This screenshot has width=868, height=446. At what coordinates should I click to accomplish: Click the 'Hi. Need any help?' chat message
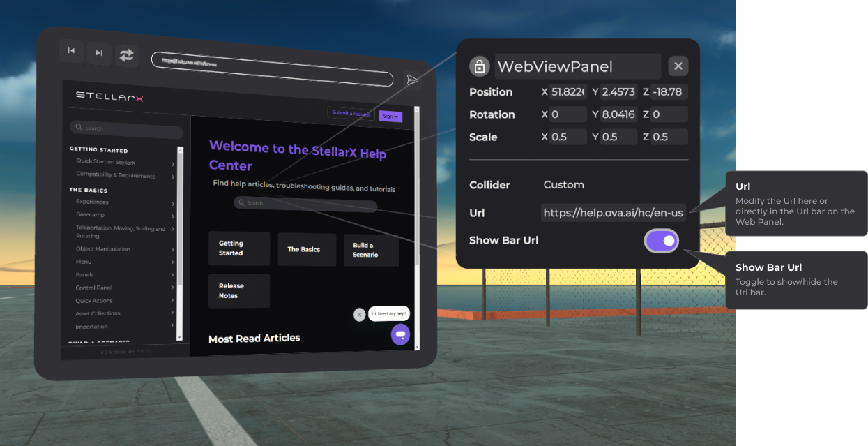[x=389, y=314]
